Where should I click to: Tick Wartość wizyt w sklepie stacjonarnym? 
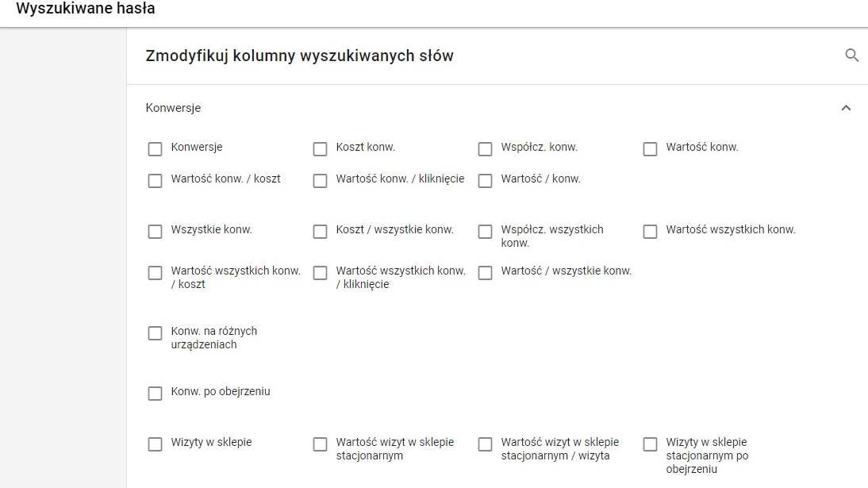[x=320, y=444]
